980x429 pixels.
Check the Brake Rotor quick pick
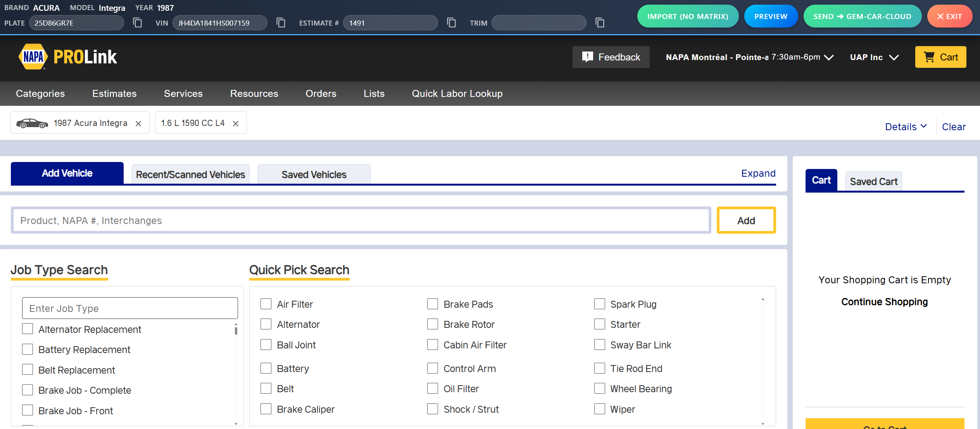(x=433, y=324)
